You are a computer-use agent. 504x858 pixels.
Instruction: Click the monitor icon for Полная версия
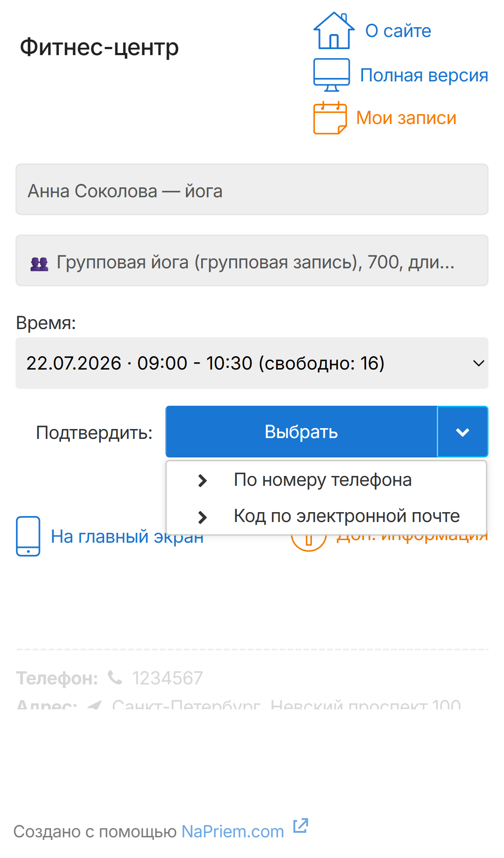(x=331, y=75)
